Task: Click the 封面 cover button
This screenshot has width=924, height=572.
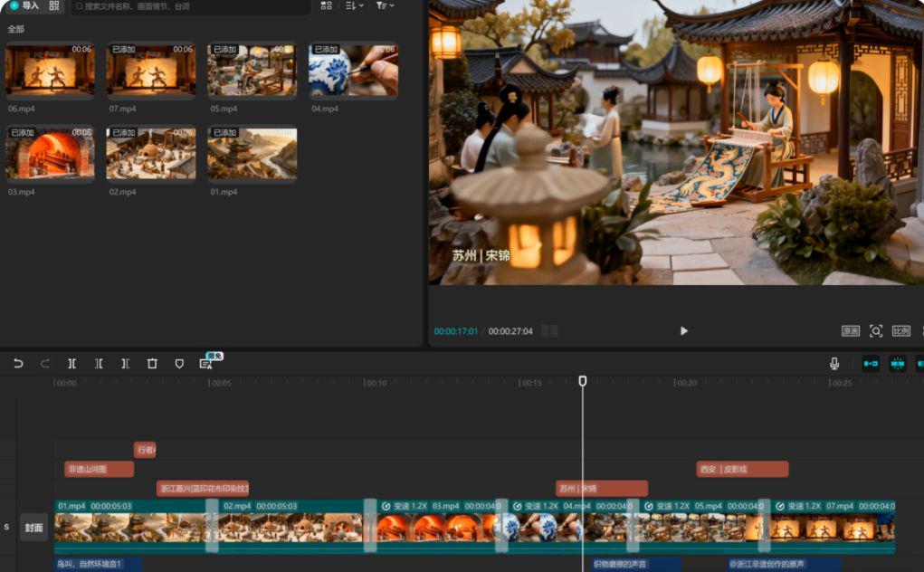Action: pos(33,528)
